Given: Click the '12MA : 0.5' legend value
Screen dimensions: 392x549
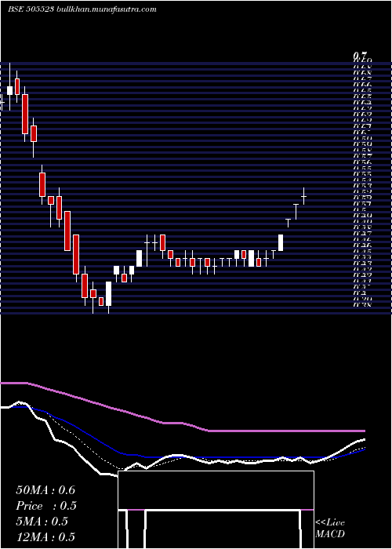Looking at the screenshot, I should tap(45, 537).
